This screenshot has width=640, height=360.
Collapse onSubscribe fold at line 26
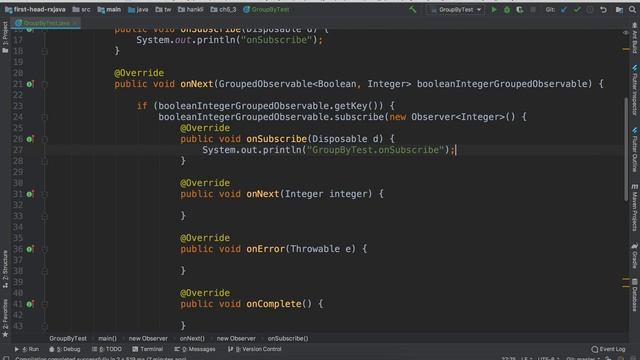pyautogui.click(x=44, y=140)
